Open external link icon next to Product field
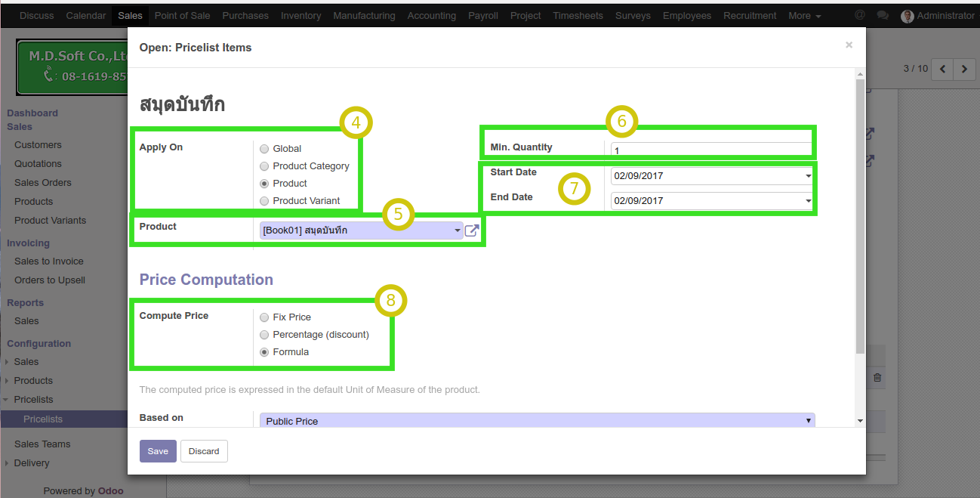Screen dimensions: 980x498 pos(472,231)
